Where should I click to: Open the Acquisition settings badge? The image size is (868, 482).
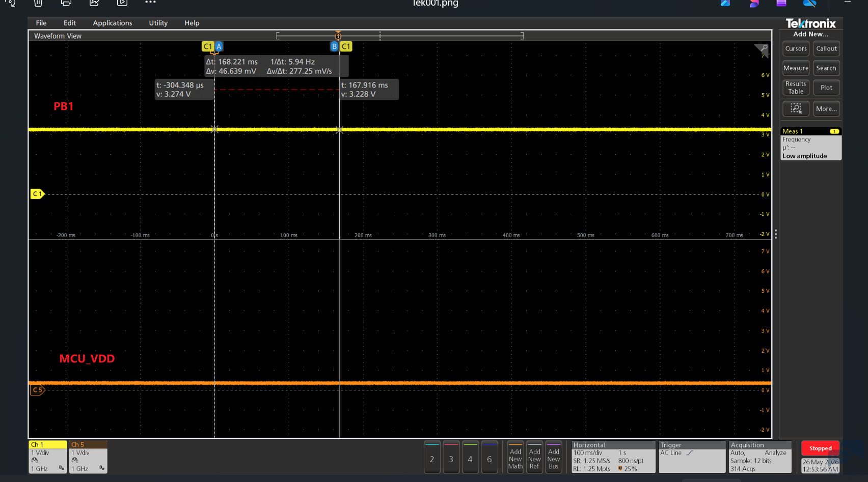pyautogui.click(x=759, y=457)
